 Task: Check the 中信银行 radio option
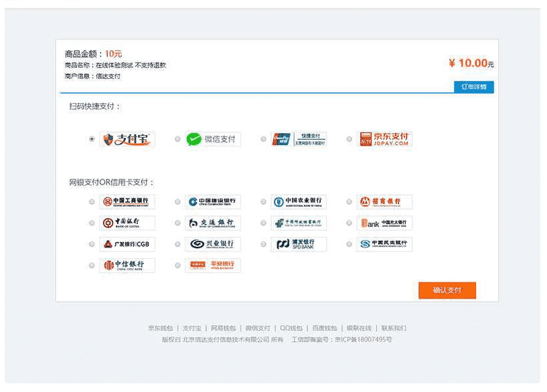point(92,266)
